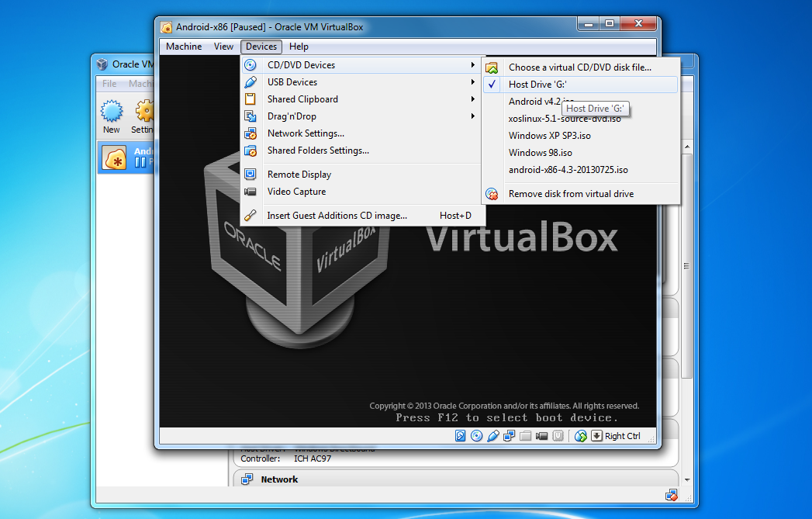
Task: Click the video capture indicator in status bar
Action: [541, 436]
